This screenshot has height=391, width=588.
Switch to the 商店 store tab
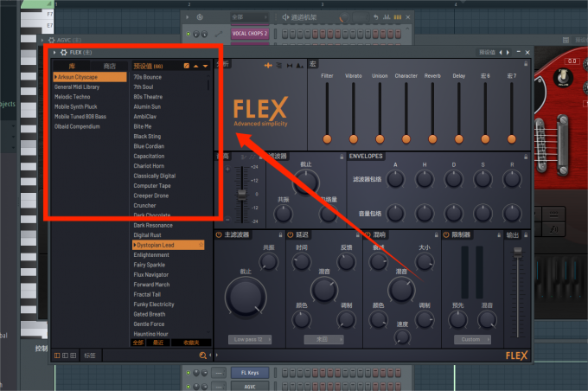[109, 67]
